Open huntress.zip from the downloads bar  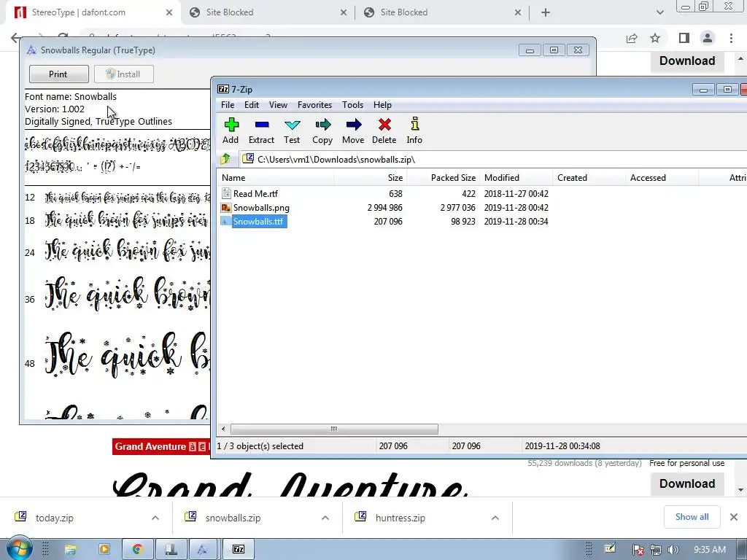(x=400, y=518)
